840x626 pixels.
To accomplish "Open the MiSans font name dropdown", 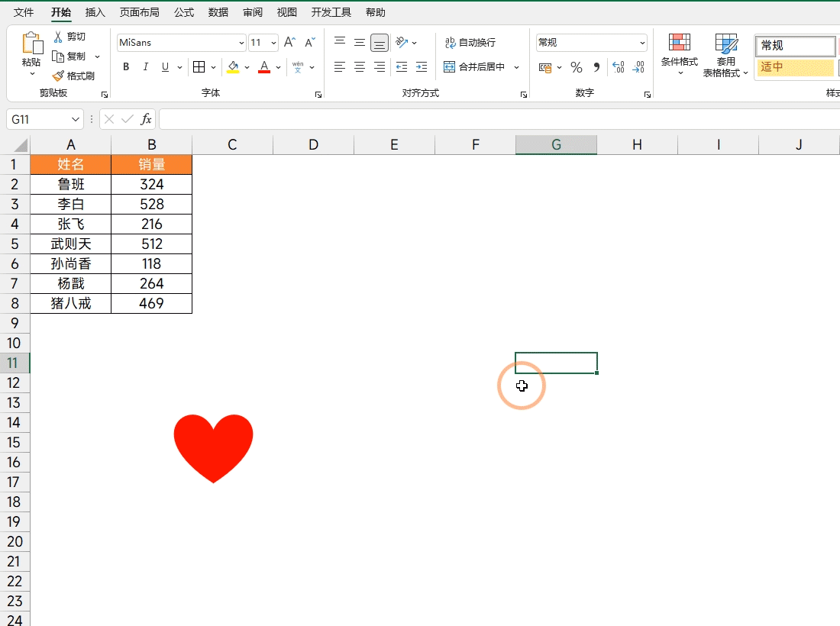I will click(x=241, y=44).
